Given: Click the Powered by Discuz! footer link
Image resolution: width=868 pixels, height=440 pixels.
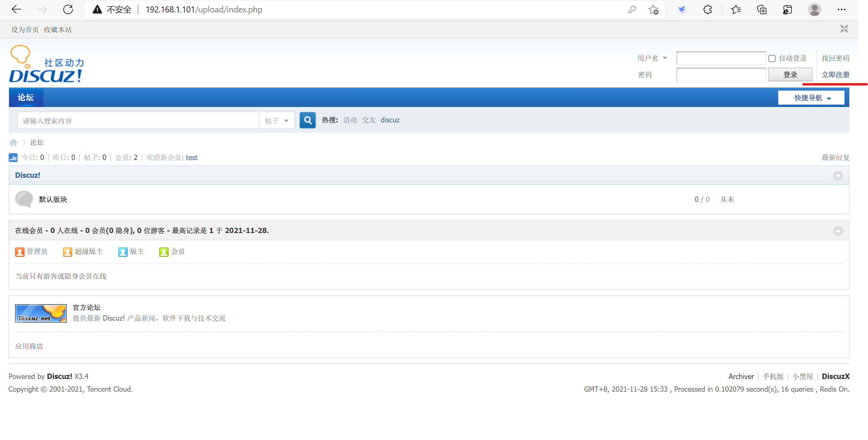Looking at the screenshot, I should [59, 377].
